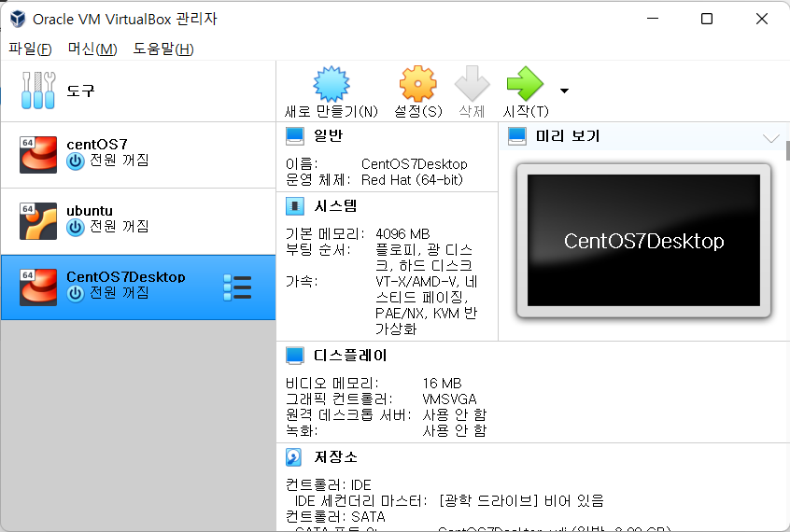Start the VM with green arrow (시작)

tap(525, 84)
